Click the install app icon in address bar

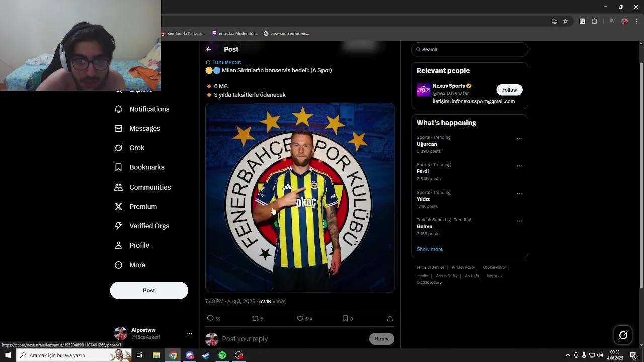tap(554, 21)
